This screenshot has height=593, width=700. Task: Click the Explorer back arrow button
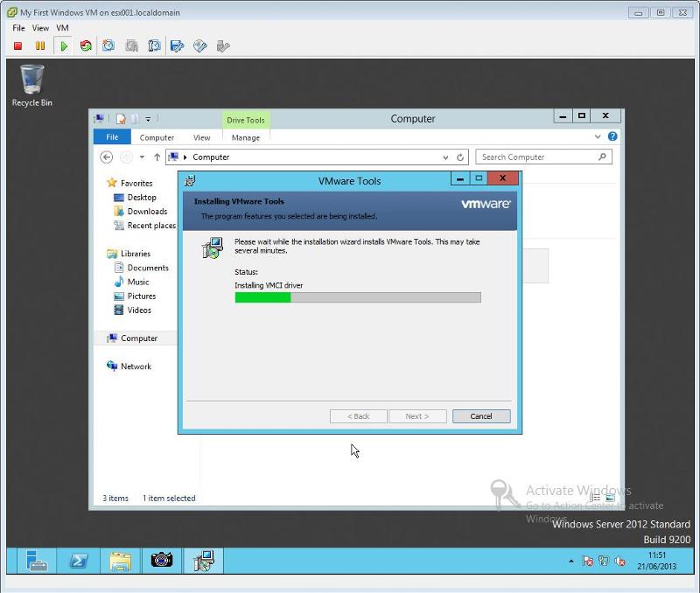(106, 157)
